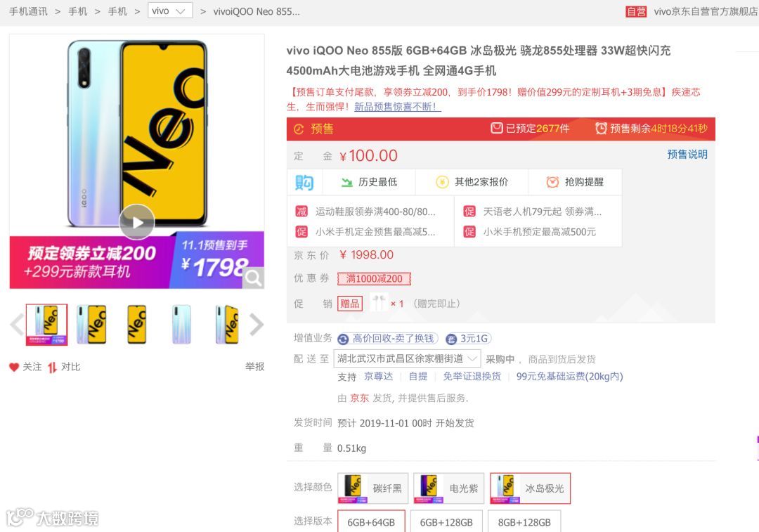Click 手机通讯 in the breadcrumb
759x532 pixels.
point(29,11)
